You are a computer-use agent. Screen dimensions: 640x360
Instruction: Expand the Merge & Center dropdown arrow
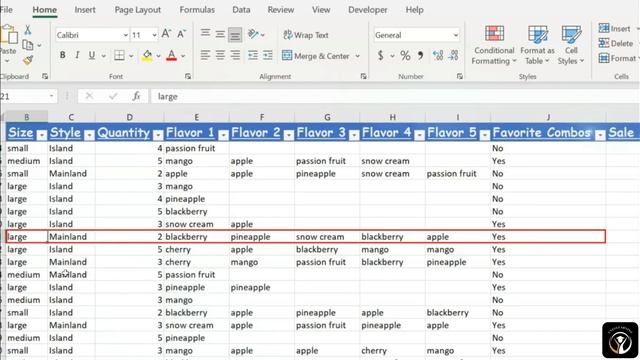tap(358, 56)
